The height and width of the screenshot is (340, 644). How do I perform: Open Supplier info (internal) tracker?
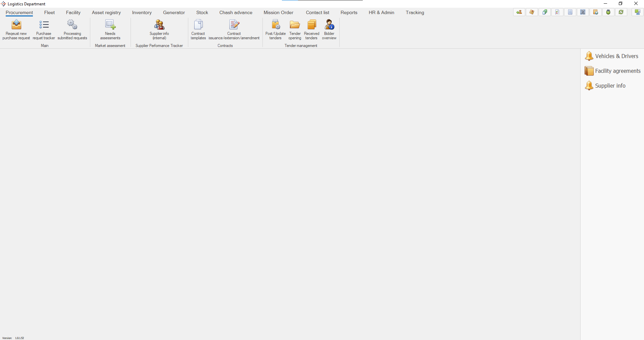pyautogui.click(x=159, y=25)
